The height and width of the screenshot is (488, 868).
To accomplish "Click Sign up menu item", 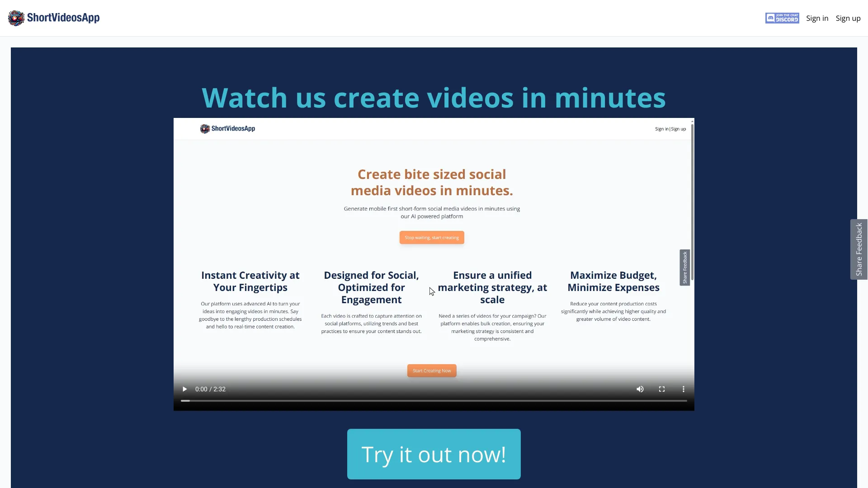I will pos(848,18).
